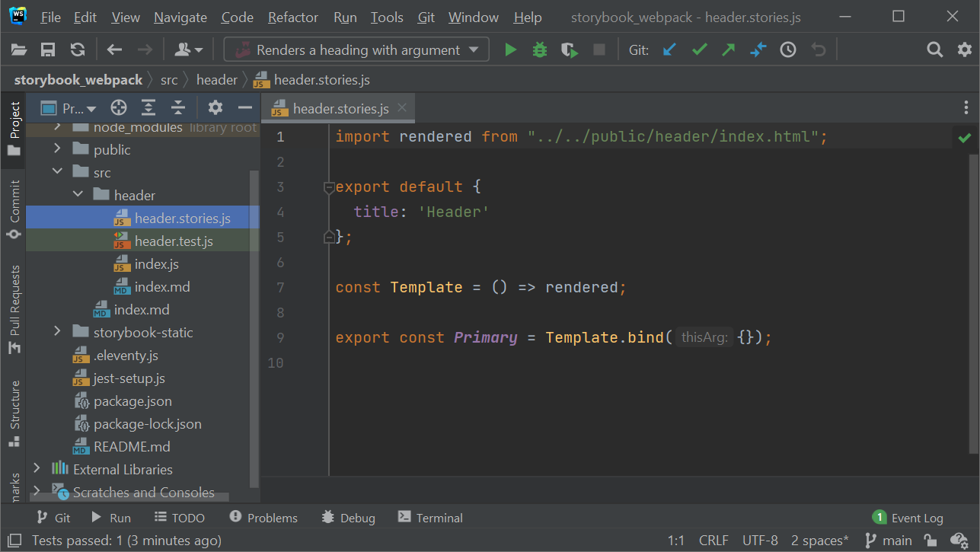Open the Tools menu

pyautogui.click(x=387, y=17)
